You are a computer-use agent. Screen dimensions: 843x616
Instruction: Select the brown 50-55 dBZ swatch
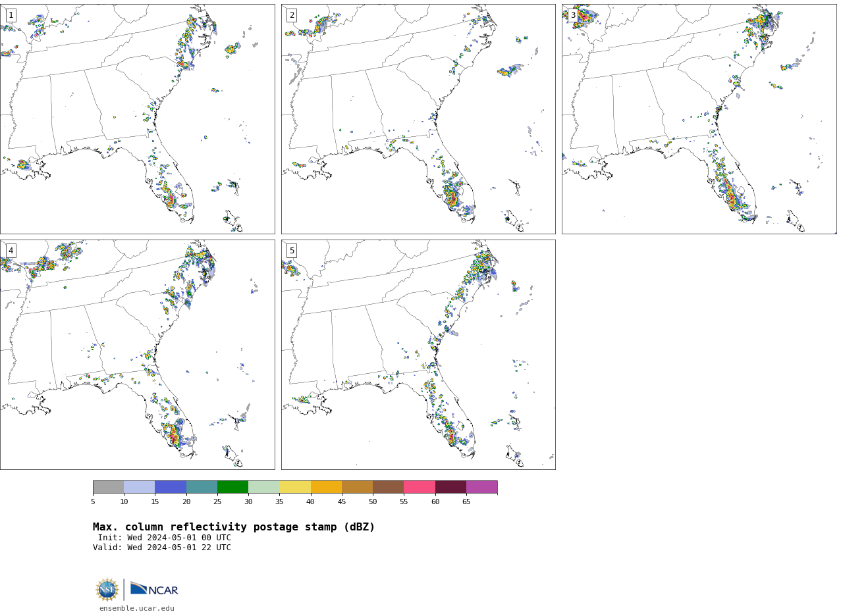click(x=389, y=487)
